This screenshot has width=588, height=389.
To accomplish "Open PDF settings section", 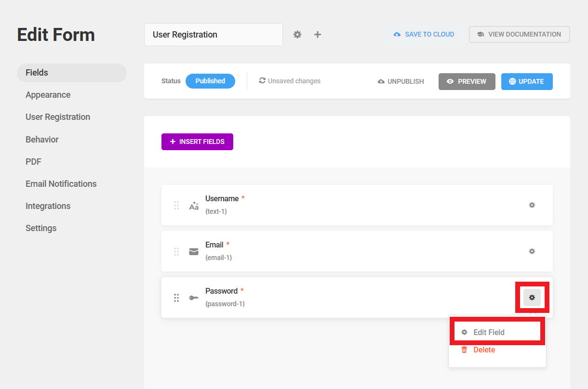I will coord(33,162).
